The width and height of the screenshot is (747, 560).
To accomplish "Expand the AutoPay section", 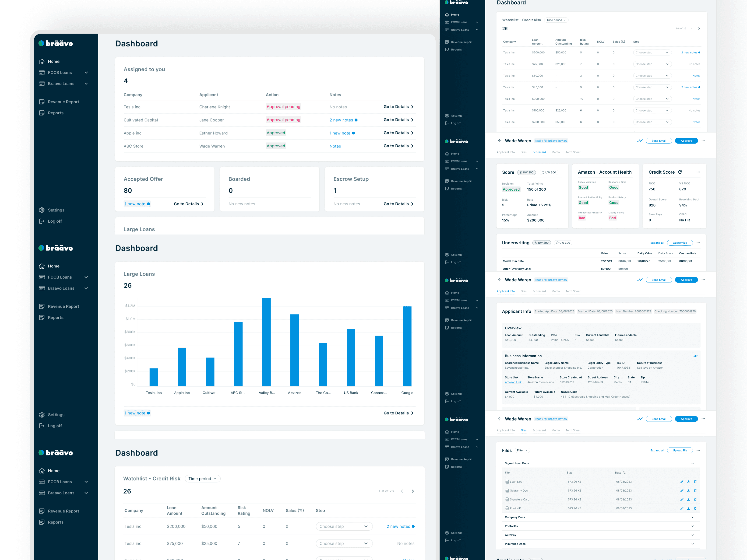I will 693,535.
